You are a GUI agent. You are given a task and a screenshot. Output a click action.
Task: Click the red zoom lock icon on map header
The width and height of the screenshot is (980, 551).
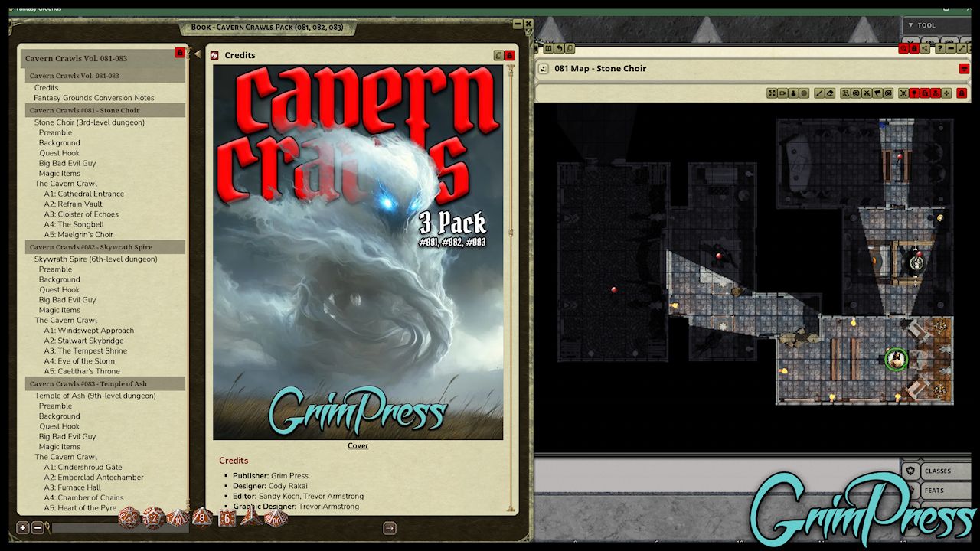click(x=903, y=48)
